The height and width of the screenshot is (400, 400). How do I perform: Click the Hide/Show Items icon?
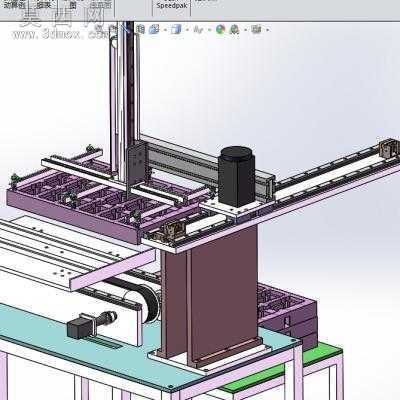(198, 30)
